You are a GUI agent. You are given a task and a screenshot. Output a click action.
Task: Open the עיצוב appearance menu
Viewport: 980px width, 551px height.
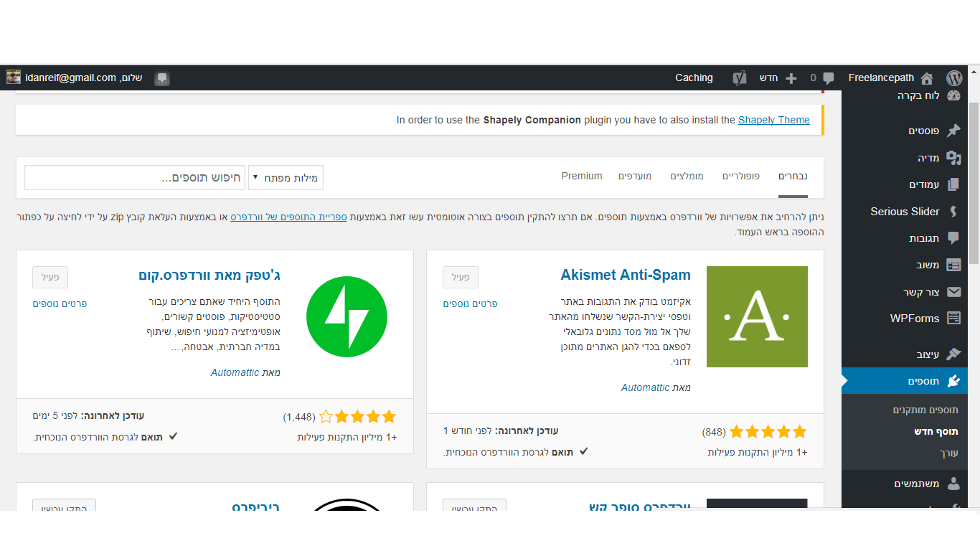pos(928,354)
